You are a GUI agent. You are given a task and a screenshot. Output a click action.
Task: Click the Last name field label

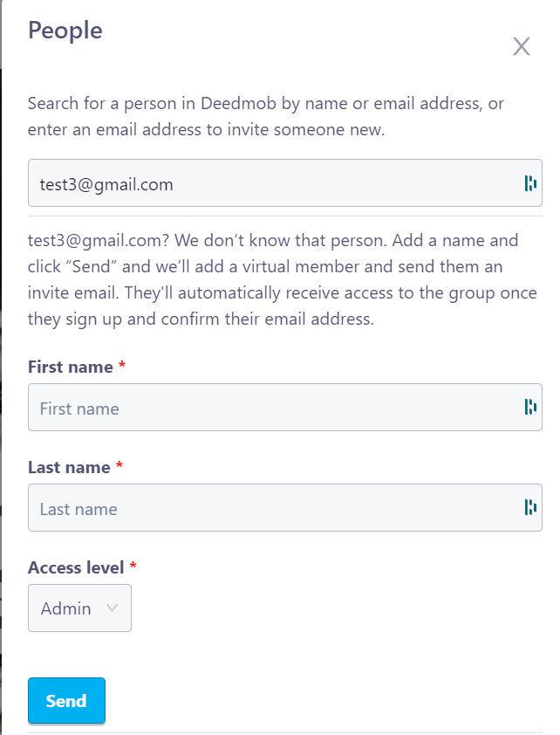(69, 467)
